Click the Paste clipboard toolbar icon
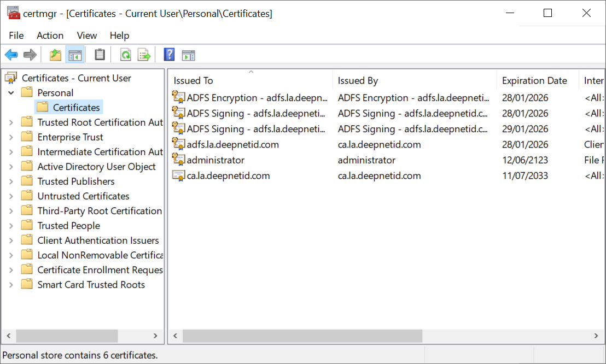This screenshot has height=364, width=606. [100, 55]
